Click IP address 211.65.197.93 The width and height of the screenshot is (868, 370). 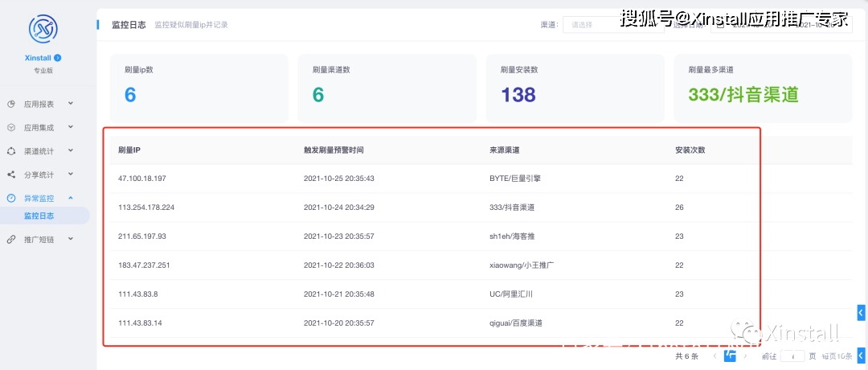pyautogui.click(x=142, y=236)
